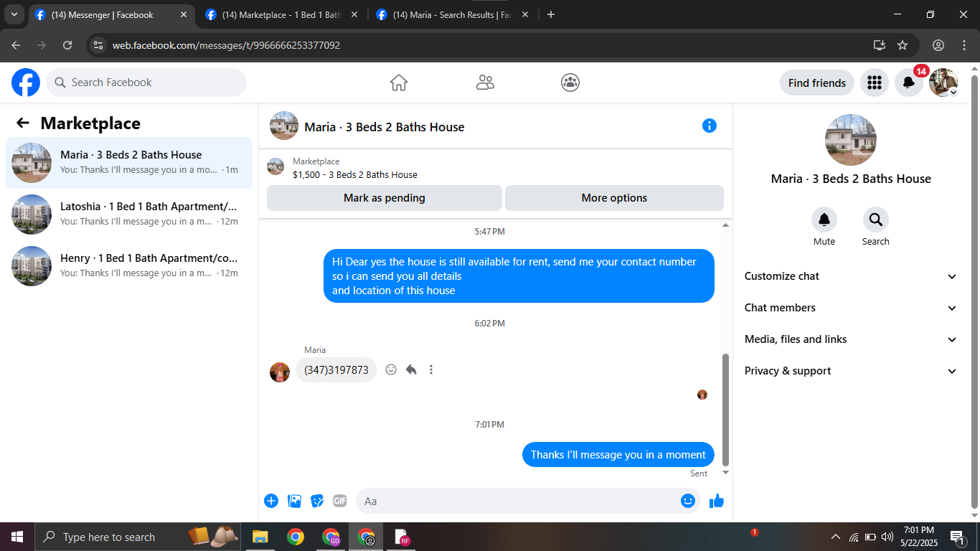The image size is (980, 551).
Task: Open conversation information icon
Action: pyautogui.click(x=710, y=126)
